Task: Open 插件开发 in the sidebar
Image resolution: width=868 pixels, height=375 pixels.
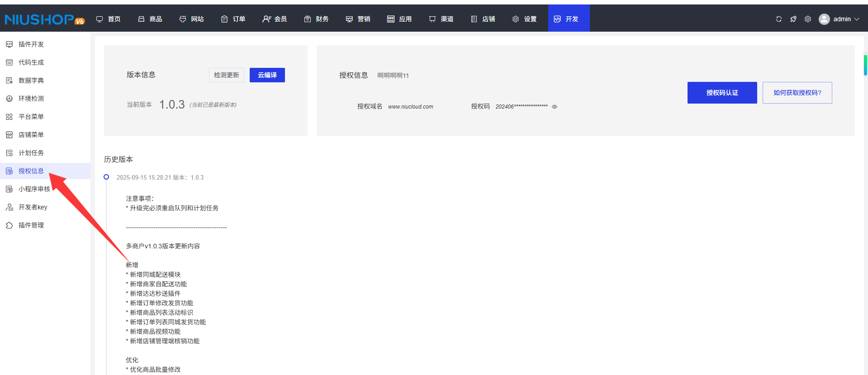Action: pyautogui.click(x=31, y=44)
